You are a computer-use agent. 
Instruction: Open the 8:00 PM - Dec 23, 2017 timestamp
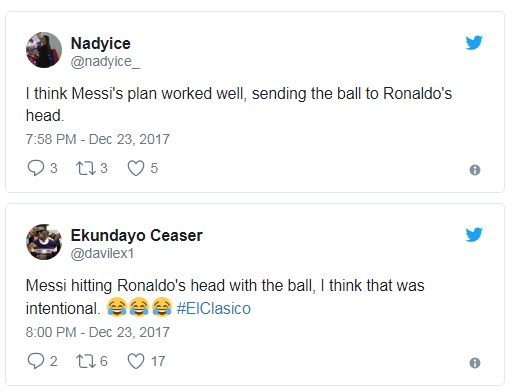98,332
